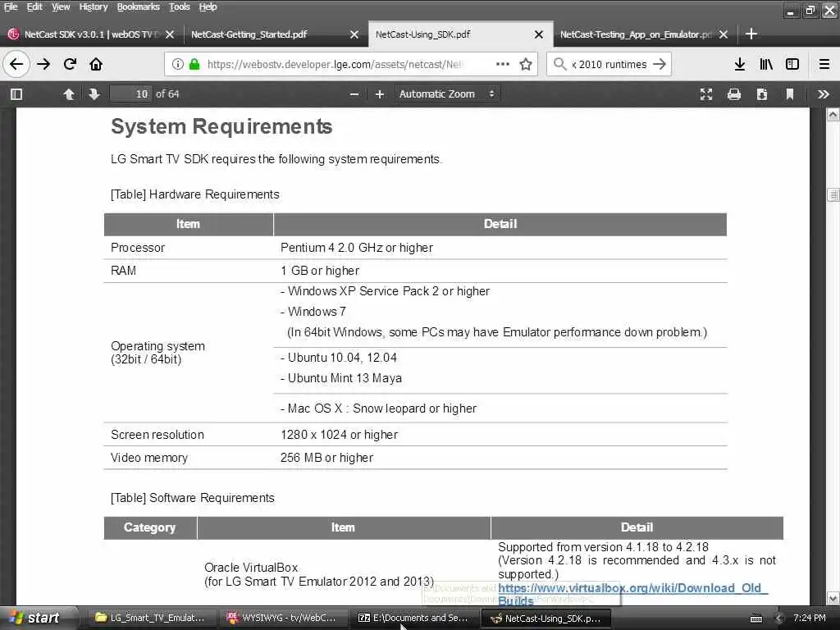Switch to WYSIWYG taskbar window
The image size is (840, 630).
(281, 618)
